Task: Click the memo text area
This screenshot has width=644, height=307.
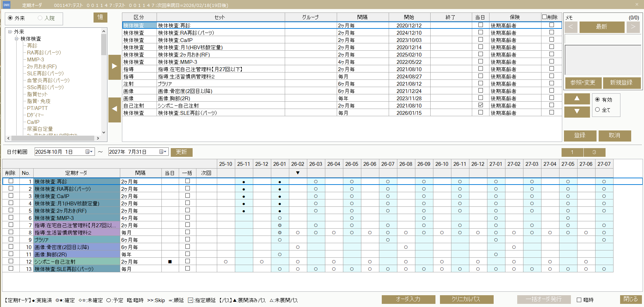Action: [603, 60]
